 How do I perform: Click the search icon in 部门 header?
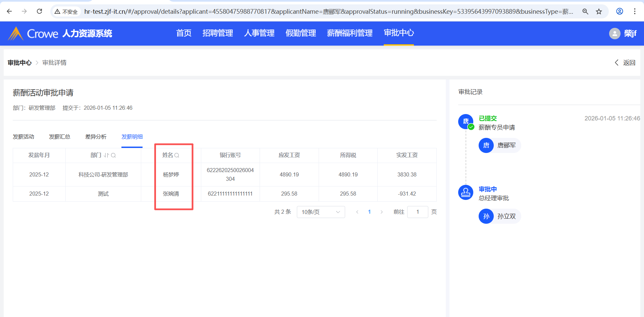[x=113, y=155]
